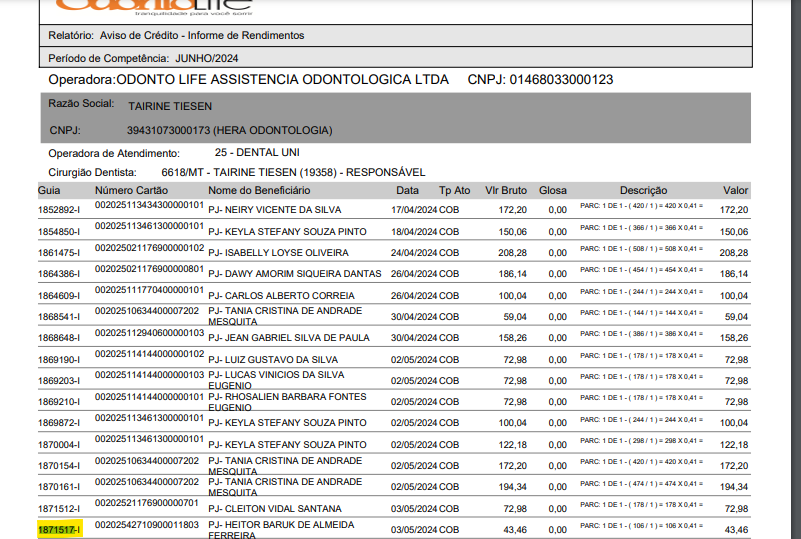
Task: Click the Número Cartão column header
Action: 131,191
